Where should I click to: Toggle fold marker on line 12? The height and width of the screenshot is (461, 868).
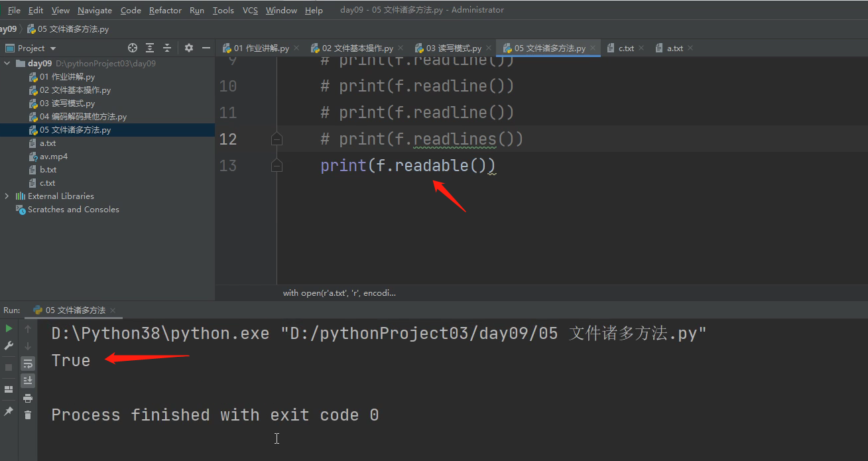pyautogui.click(x=277, y=139)
